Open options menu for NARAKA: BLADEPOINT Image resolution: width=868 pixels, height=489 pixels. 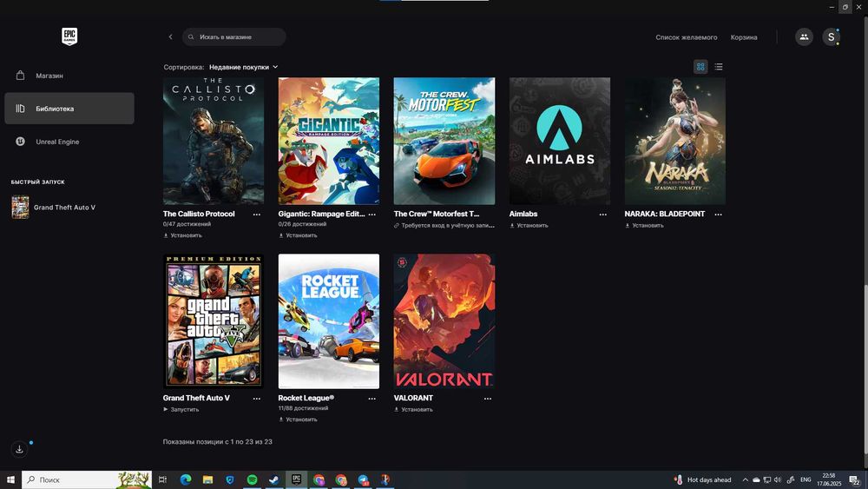718,215
